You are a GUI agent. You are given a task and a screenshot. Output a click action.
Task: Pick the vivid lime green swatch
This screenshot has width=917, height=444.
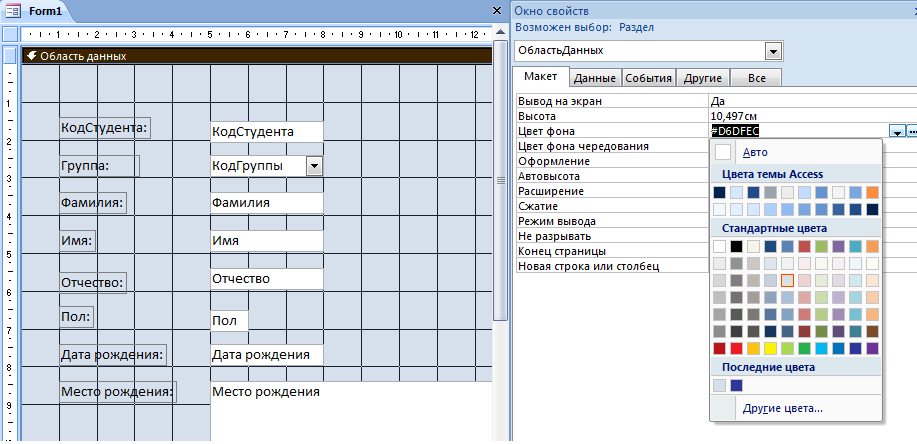click(787, 349)
